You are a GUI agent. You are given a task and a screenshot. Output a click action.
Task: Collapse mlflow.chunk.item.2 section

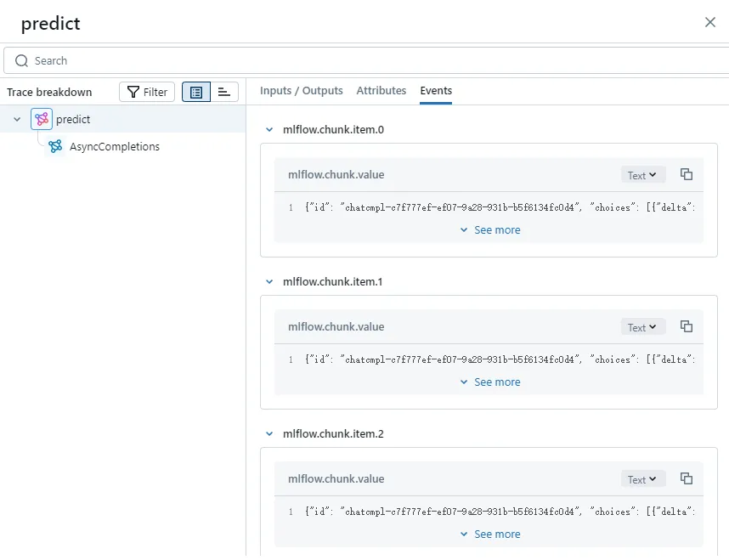coord(269,434)
